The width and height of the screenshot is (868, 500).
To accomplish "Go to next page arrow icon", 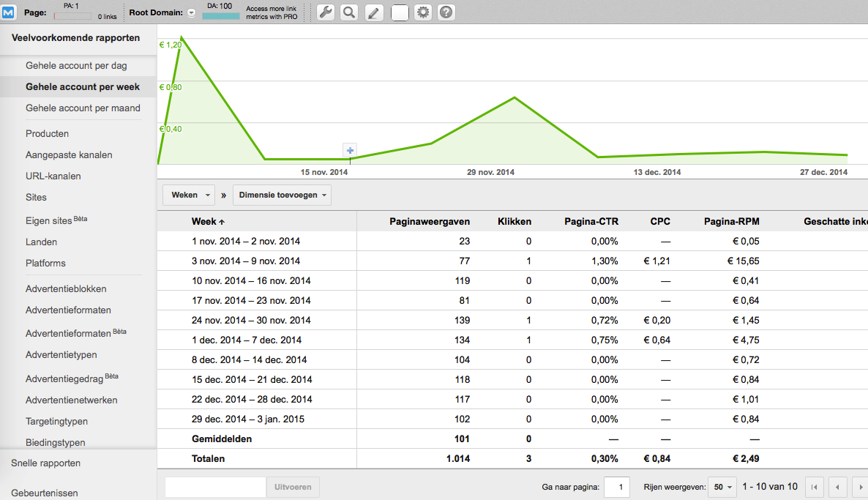I will (x=860, y=487).
